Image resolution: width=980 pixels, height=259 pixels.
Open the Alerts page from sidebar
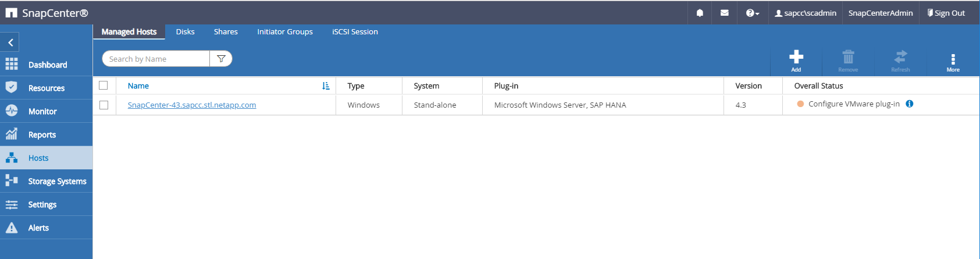click(x=38, y=228)
